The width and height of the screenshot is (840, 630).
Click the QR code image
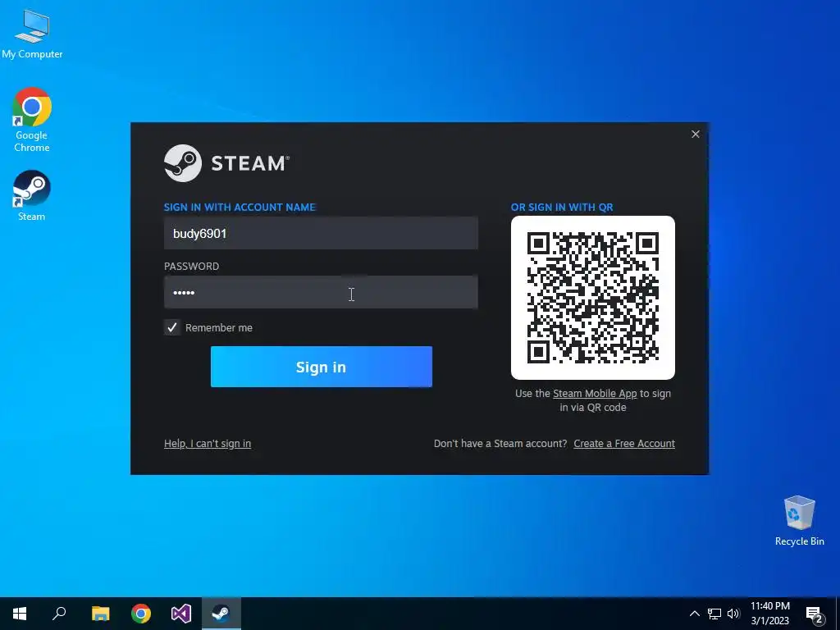(x=593, y=297)
